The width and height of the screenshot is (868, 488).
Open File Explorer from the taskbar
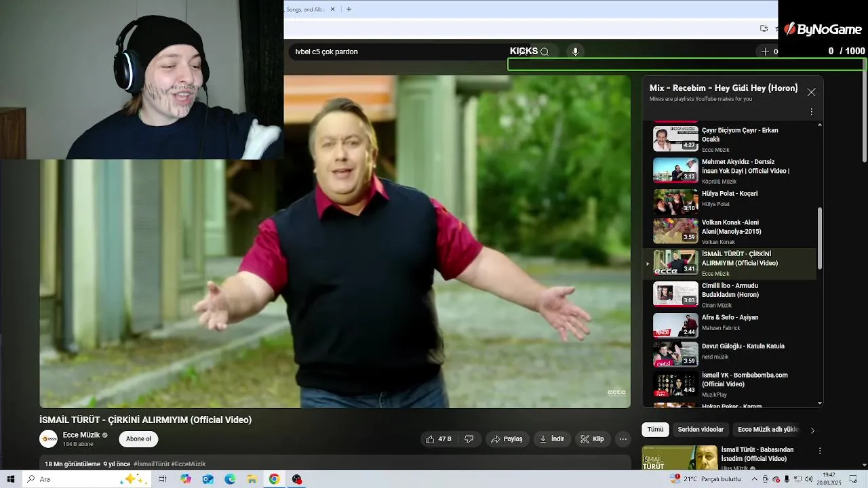click(252, 479)
